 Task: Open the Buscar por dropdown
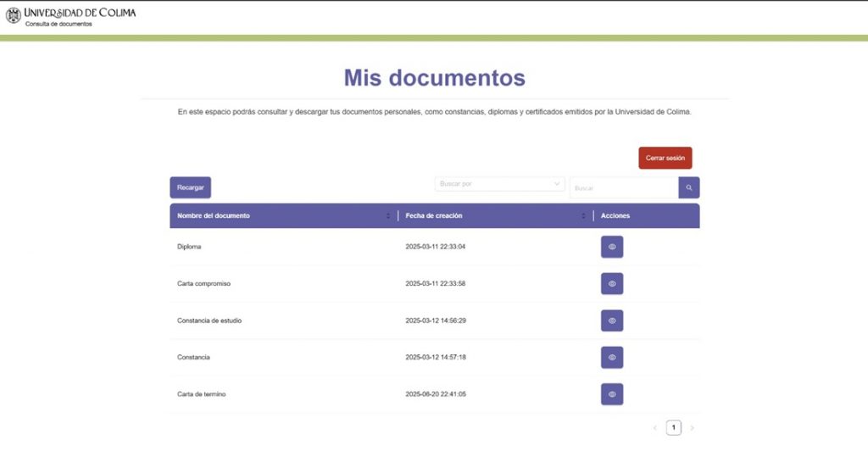tap(499, 184)
